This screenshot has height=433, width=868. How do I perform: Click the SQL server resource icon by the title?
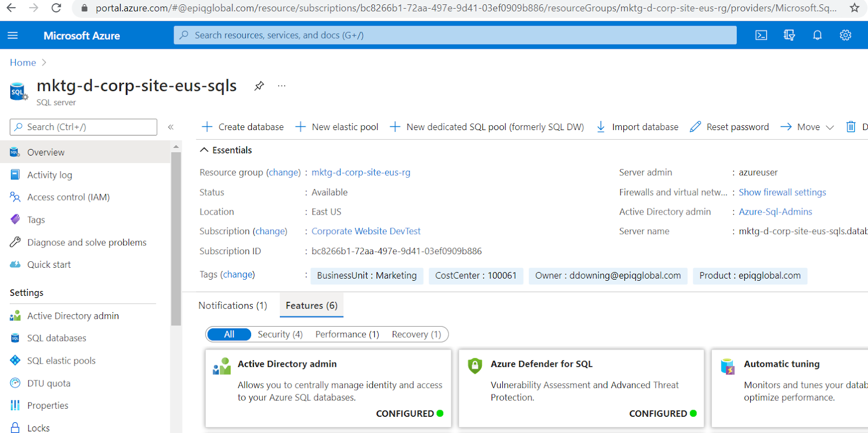[x=18, y=92]
